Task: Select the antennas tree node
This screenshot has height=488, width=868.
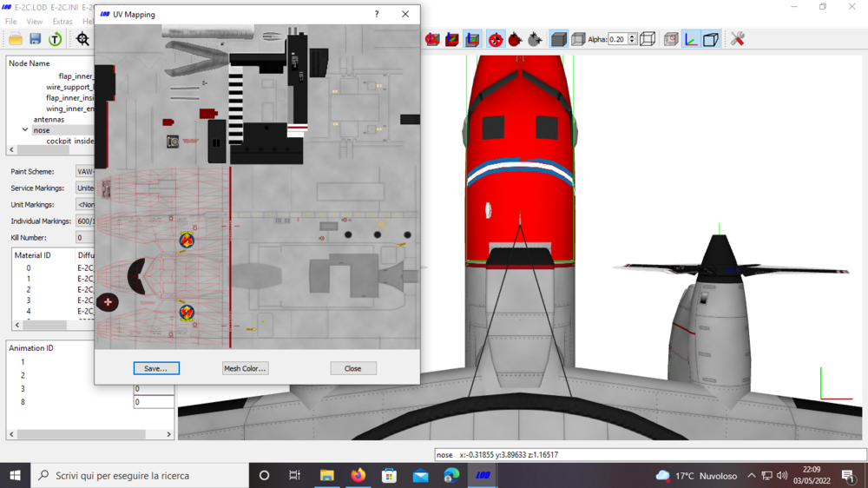Action: coord(49,120)
